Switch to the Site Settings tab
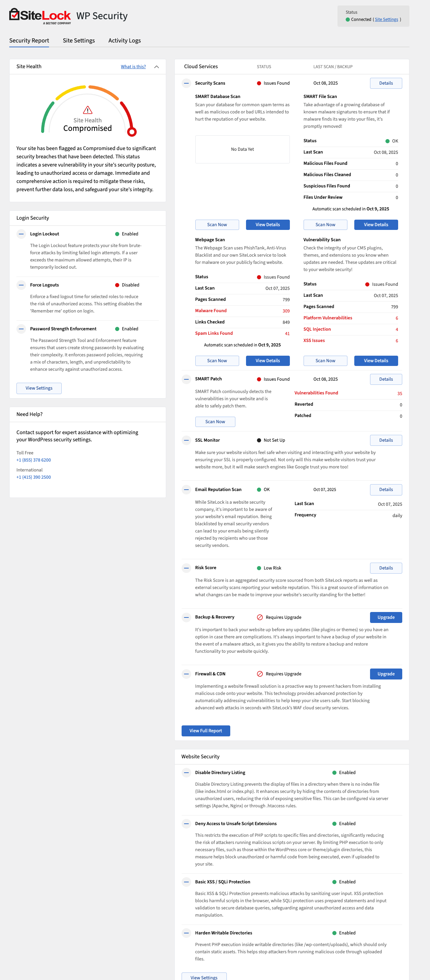The height and width of the screenshot is (980, 430). pyautogui.click(x=79, y=40)
